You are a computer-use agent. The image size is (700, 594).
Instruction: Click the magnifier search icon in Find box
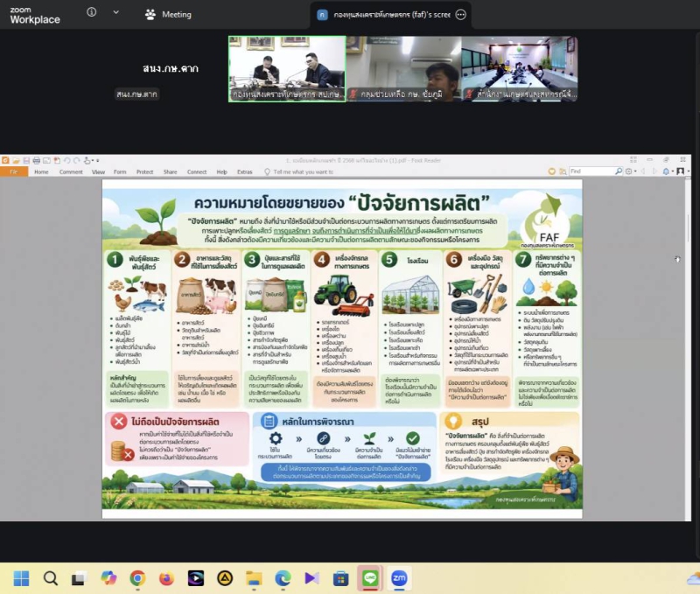coord(619,171)
